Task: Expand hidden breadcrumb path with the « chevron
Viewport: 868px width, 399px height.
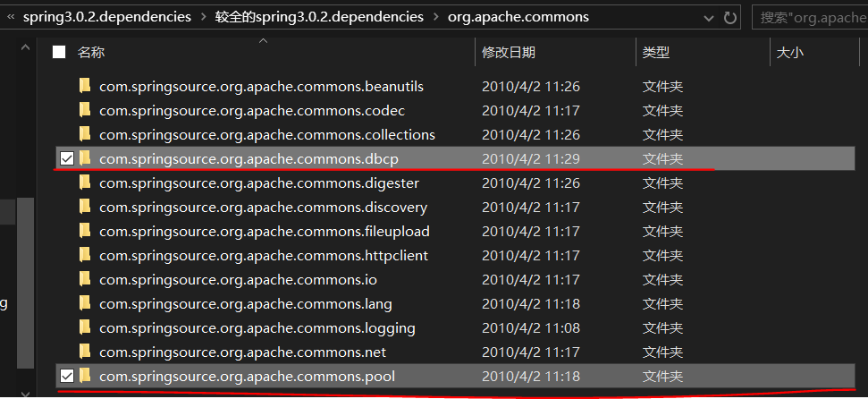Action: click(x=11, y=17)
